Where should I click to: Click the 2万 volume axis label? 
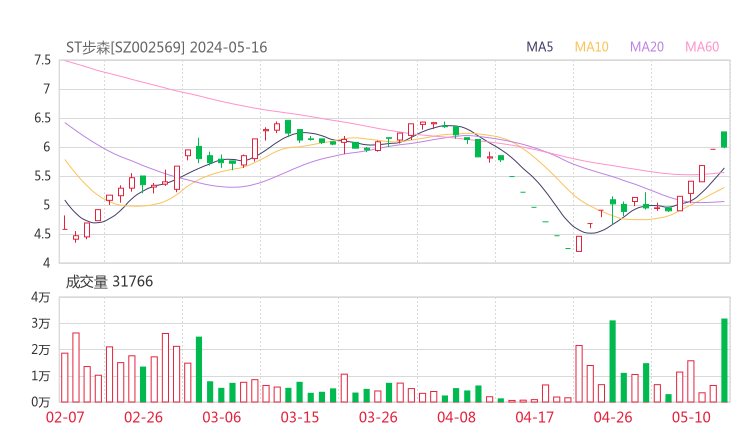tap(41, 350)
